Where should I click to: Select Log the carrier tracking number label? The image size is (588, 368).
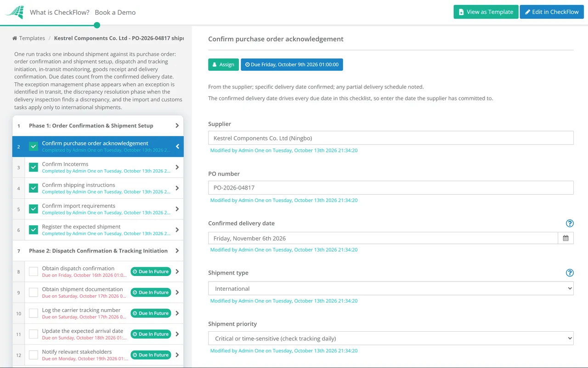coord(81,310)
